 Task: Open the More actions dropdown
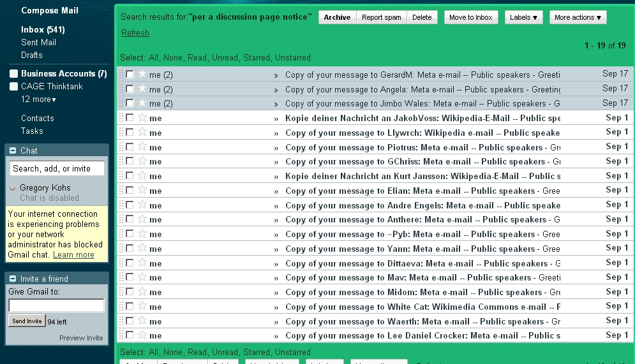pos(578,17)
